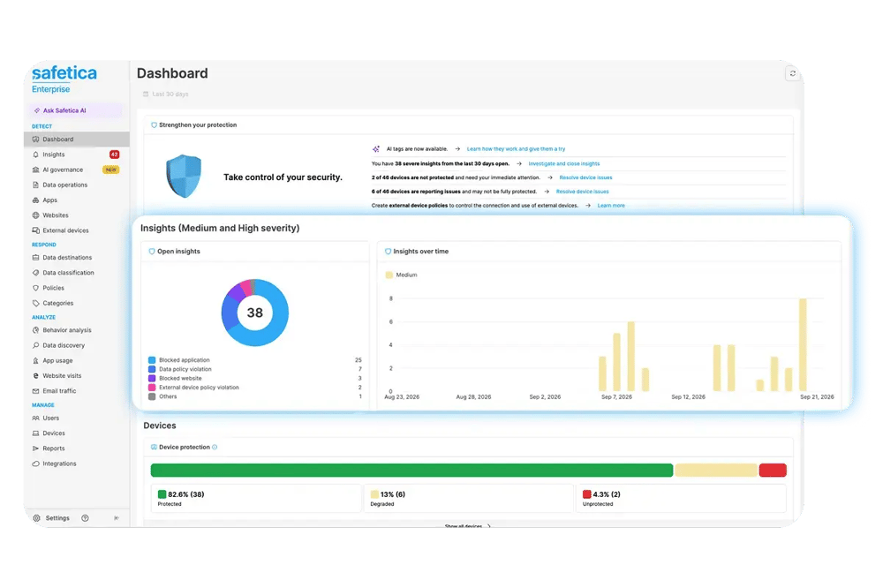Viewport: 883px width, 588px height.
Task: Click Investigate and close insights link
Action: click(x=563, y=164)
